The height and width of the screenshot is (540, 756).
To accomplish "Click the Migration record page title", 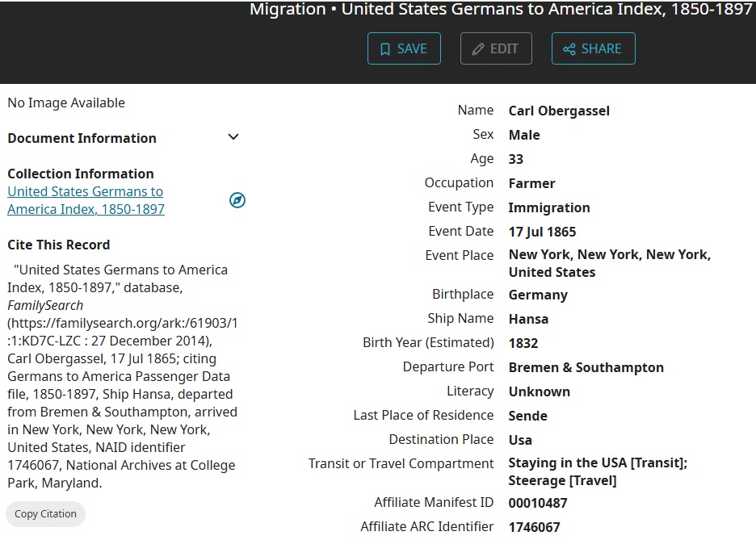I will click(x=502, y=10).
